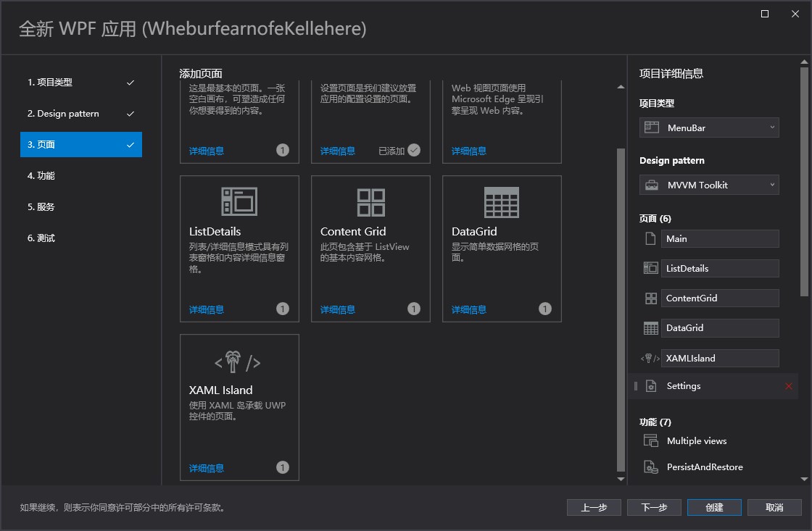Click the 下一步 button

[654, 507]
